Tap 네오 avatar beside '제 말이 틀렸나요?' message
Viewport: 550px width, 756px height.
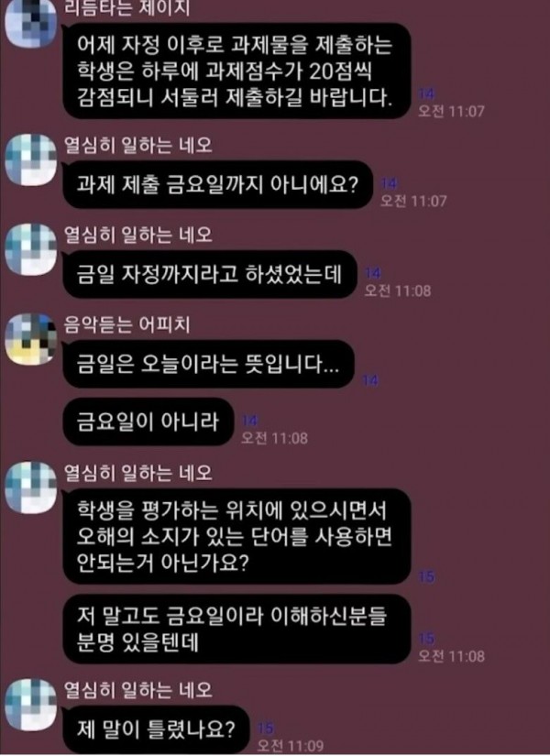[30, 705]
